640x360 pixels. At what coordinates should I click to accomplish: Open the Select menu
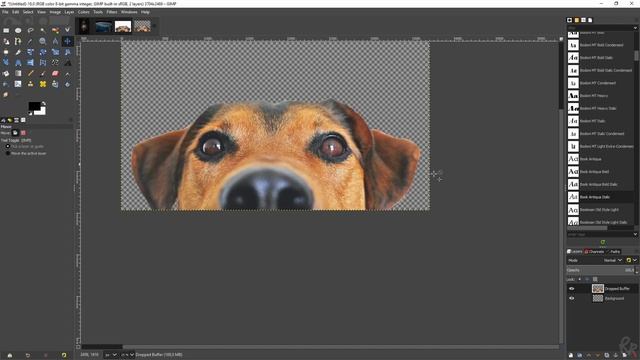point(28,12)
